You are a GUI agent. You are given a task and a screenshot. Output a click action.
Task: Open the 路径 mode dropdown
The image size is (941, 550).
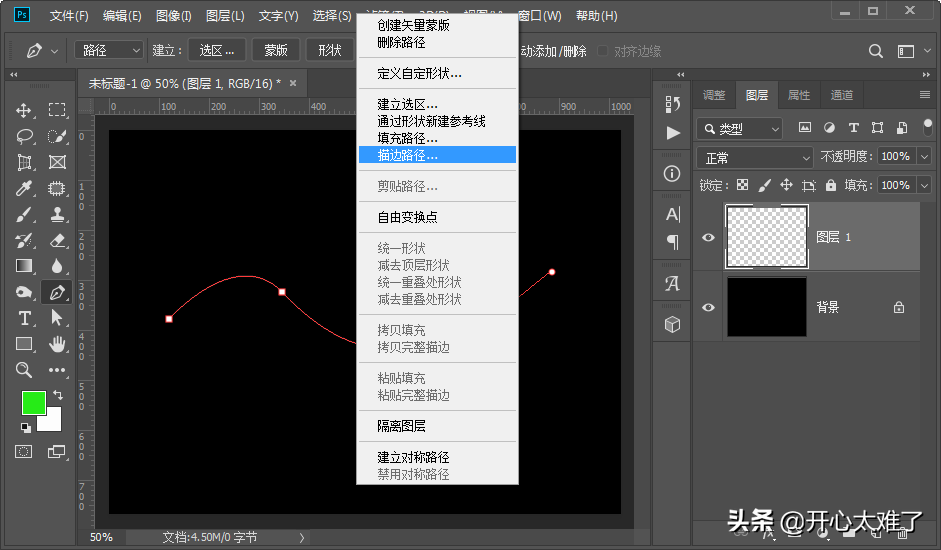(x=109, y=50)
